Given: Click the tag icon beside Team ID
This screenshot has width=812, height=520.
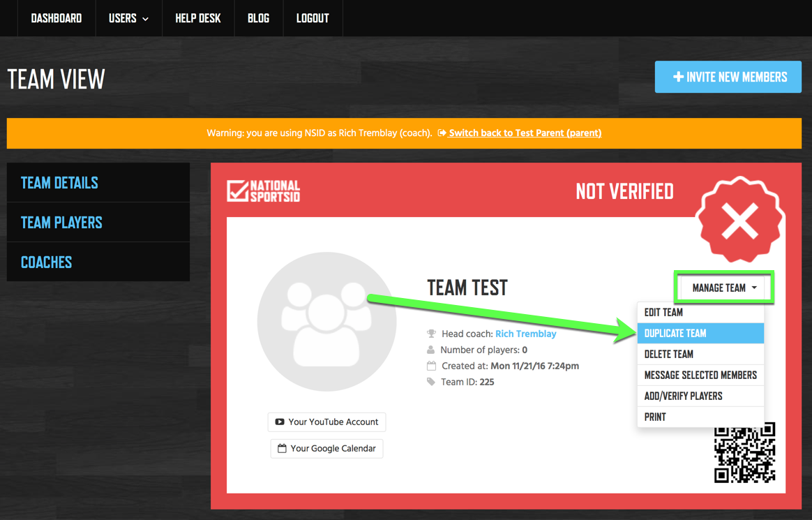Looking at the screenshot, I should click(431, 382).
